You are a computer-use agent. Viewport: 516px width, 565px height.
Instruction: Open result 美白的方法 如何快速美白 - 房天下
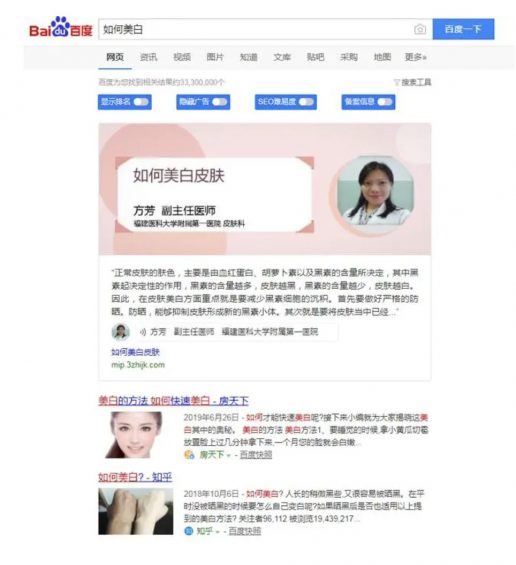(173, 401)
